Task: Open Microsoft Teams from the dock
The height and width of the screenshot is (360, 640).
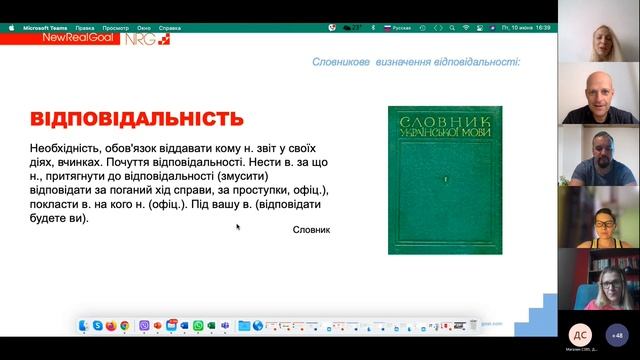Action: (225, 325)
